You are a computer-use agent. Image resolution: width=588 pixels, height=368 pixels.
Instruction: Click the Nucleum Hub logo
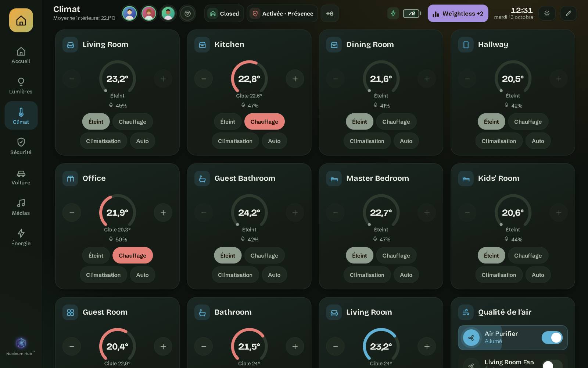[x=21, y=346]
